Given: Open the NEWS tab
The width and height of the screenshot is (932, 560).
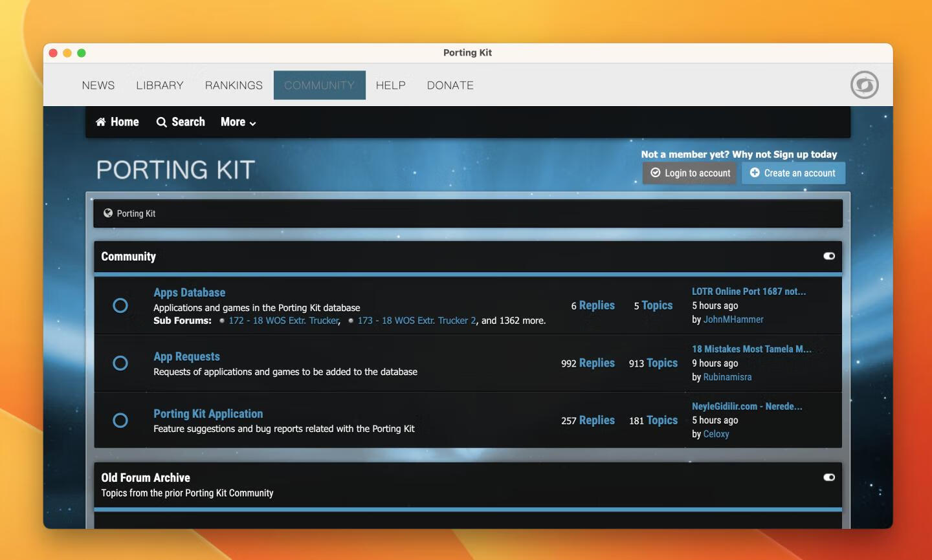Looking at the screenshot, I should click(x=98, y=85).
